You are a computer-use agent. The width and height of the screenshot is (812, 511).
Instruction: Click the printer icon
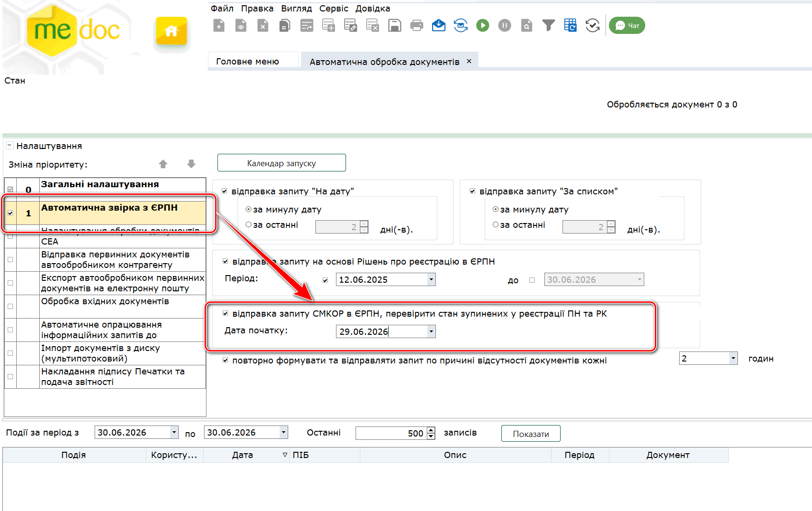(417, 25)
